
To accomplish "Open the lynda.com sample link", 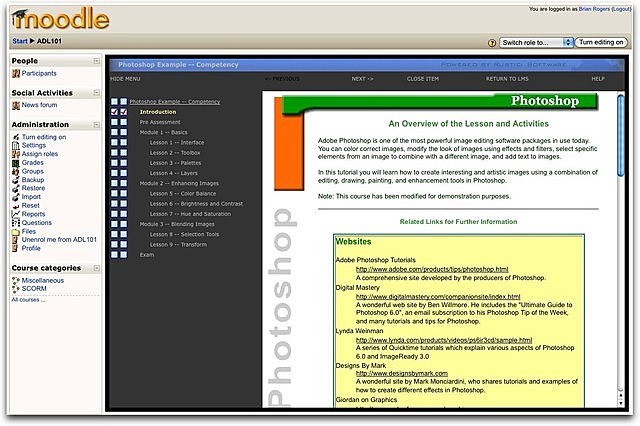I will click(444, 340).
